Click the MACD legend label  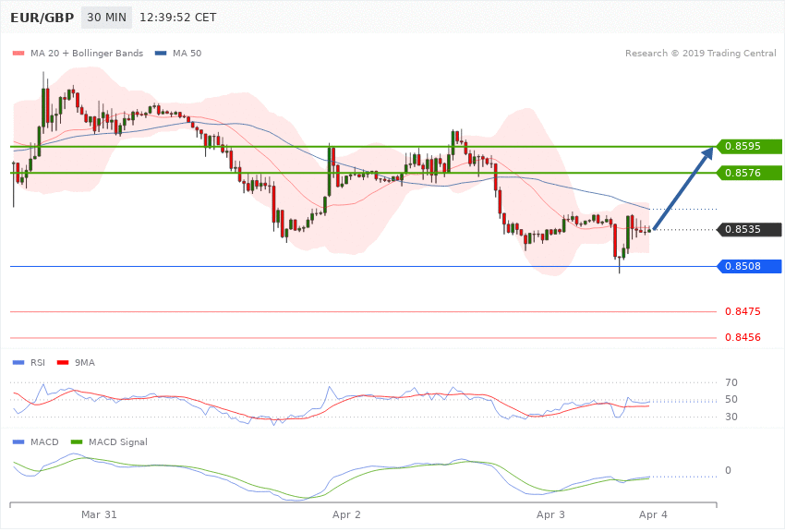44,441
